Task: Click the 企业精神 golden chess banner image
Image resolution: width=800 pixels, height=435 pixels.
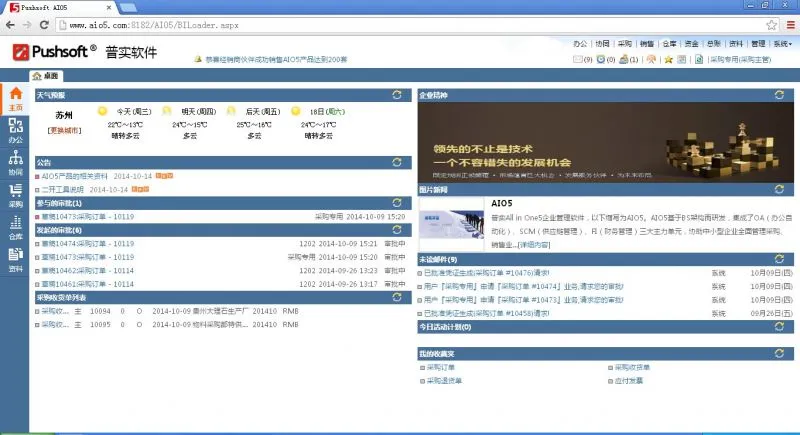Action: (x=606, y=142)
